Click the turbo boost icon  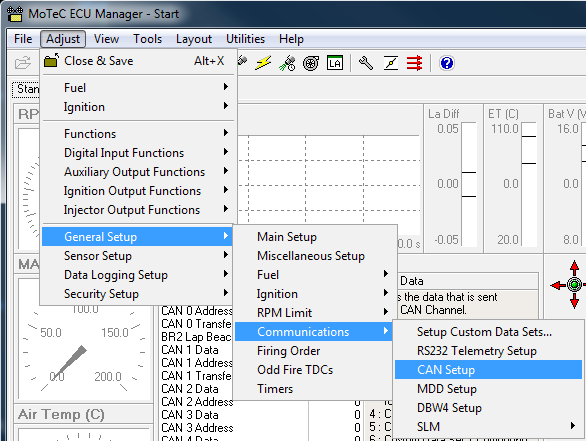click(311, 63)
